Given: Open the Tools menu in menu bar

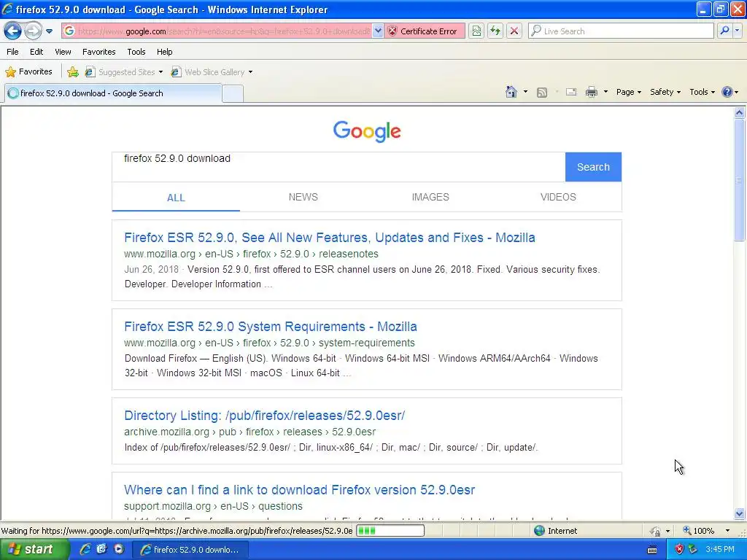Looking at the screenshot, I should [136, 52].
